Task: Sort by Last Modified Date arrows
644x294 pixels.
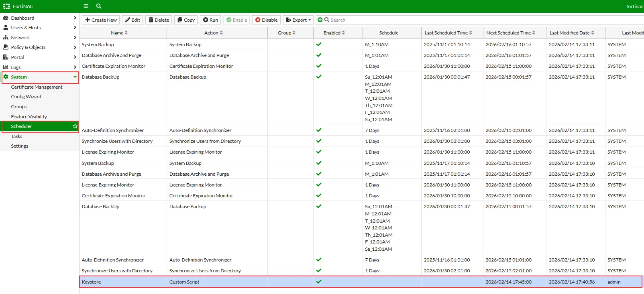Action: point(593,33)
